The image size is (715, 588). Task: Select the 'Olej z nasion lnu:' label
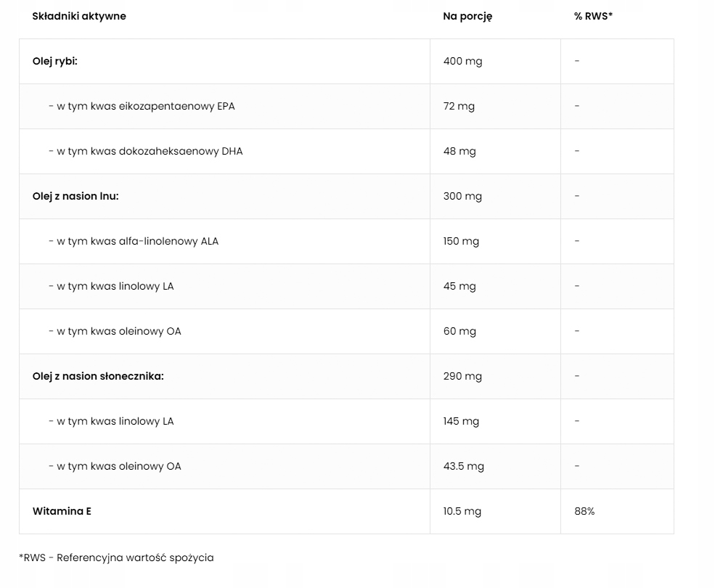click(75, 196)
